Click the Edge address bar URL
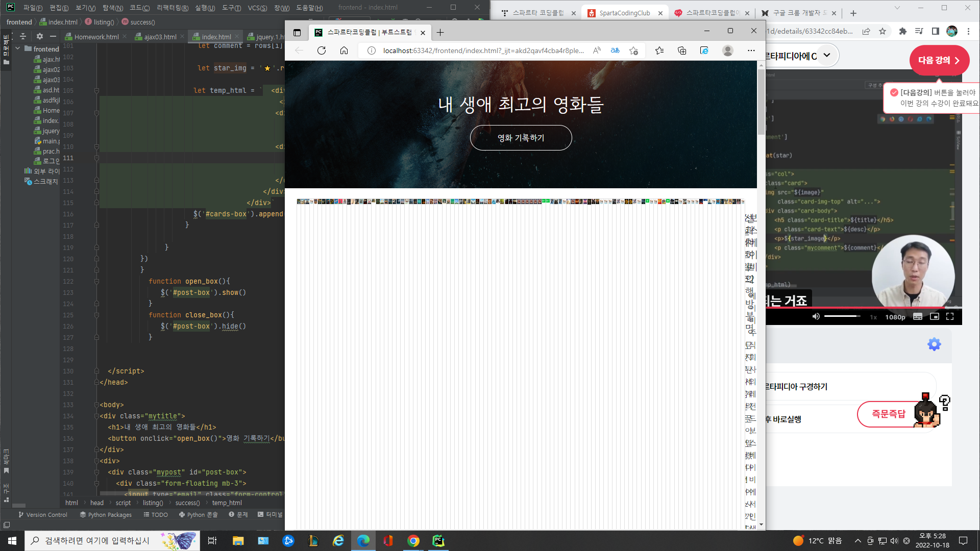 (x=483, y=51)
